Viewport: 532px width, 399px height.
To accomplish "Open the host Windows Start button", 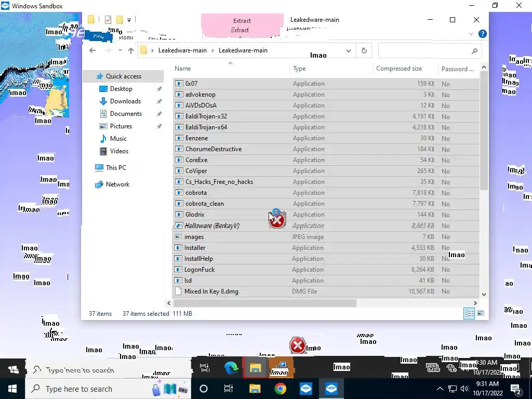I will coord(12,389).
